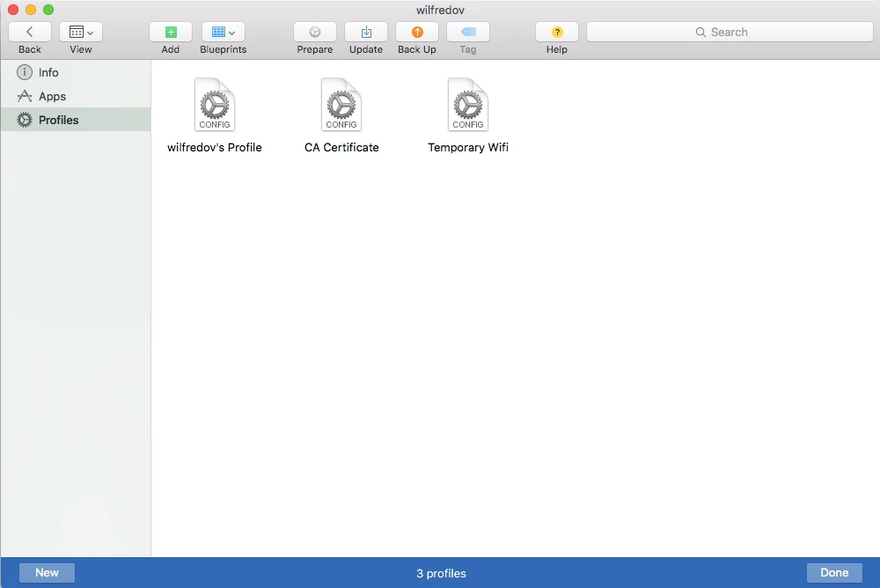This screenshot has height=588, width=880.
Task: Click the green Add plus icon
Action: (x=171, y=32)
